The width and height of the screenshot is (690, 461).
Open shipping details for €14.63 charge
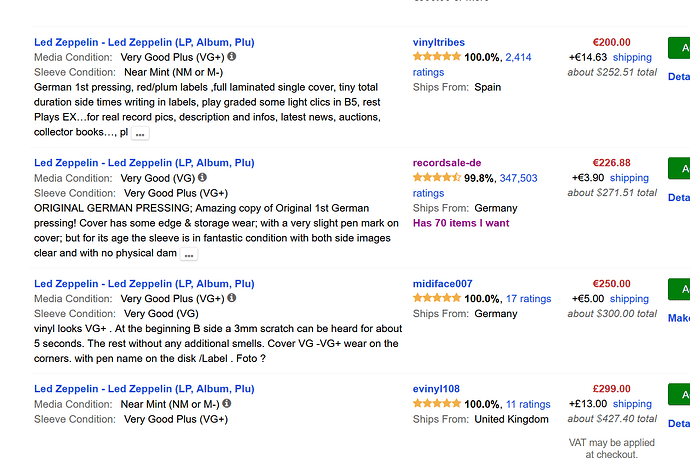coord(632,57)
